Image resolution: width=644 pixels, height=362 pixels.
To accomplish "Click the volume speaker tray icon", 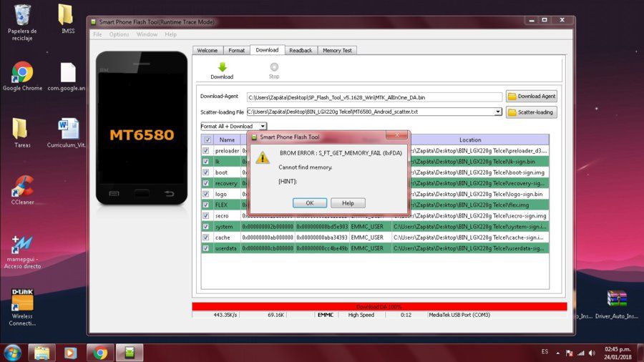I will click(592, 353).
